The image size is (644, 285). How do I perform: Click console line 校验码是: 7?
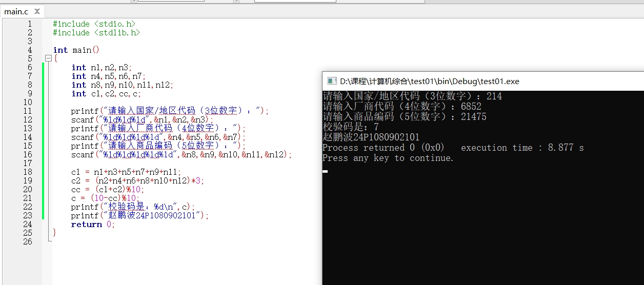click(x=351, y=127)
